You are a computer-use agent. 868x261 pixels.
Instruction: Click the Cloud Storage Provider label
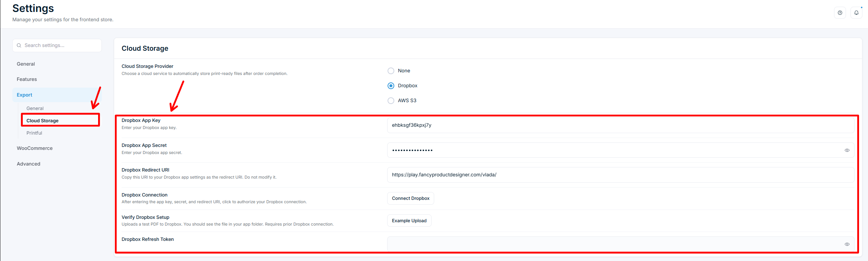[147, 66]
